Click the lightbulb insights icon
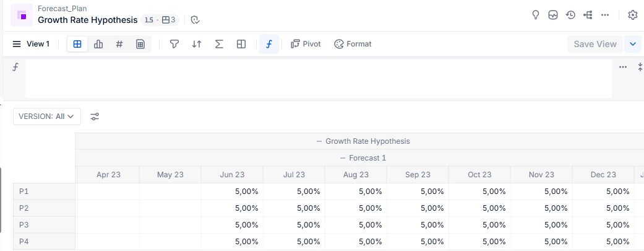This screenshot has width=644, height=251. click(536, 15)
